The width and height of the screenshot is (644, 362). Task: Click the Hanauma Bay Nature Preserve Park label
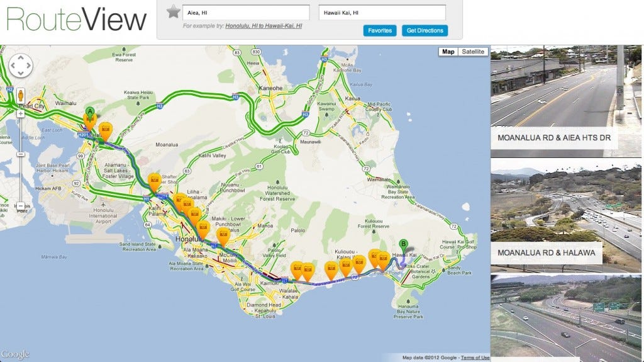tap(408, 312)
